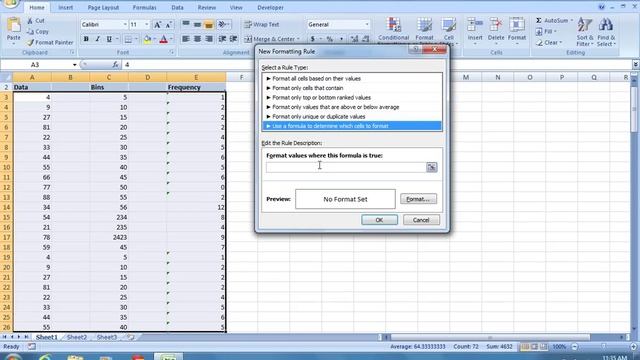640x360 pixels.
Task: Open the Formulas ribbon tab
Action: click(144, 7)
